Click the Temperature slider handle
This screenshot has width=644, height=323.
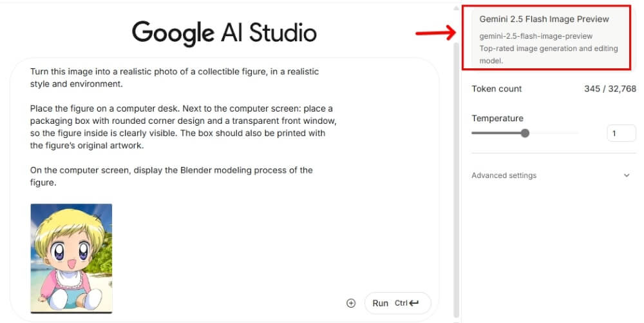click(x=525, y=133)
